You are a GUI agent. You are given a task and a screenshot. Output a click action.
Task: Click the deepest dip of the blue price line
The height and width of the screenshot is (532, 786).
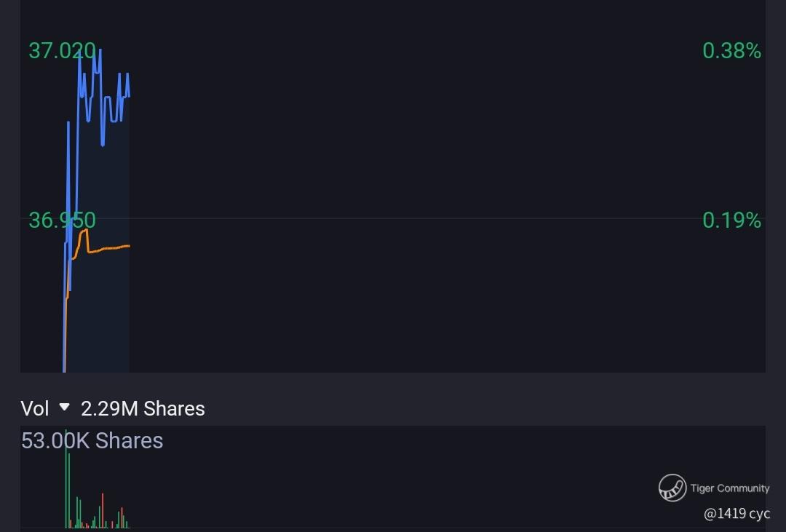click(103, 144)
